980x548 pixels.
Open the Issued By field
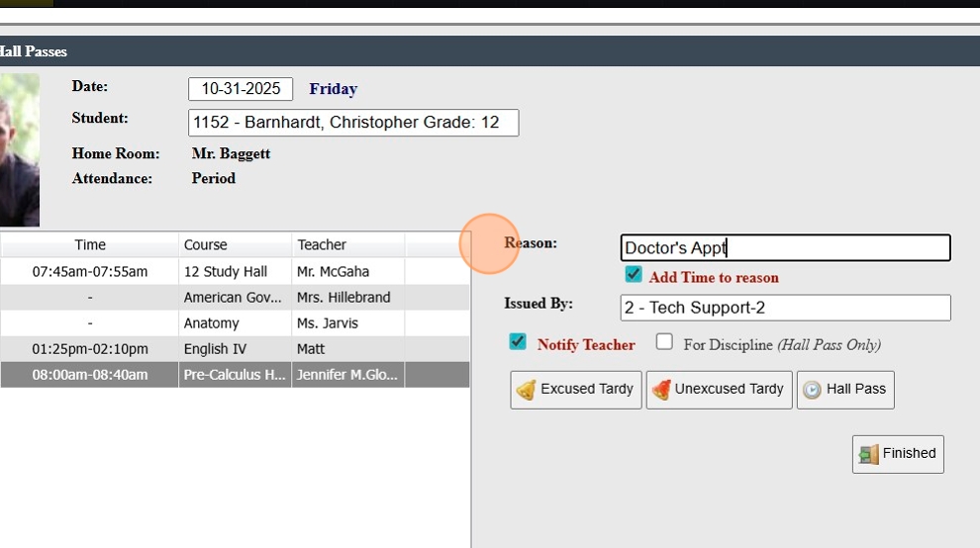click(x=785, y=308)
